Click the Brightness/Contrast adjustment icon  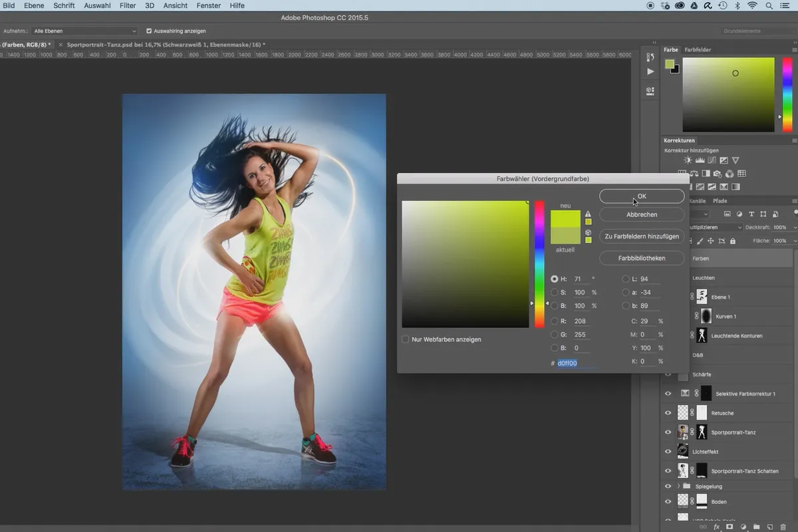pos(688,161)
